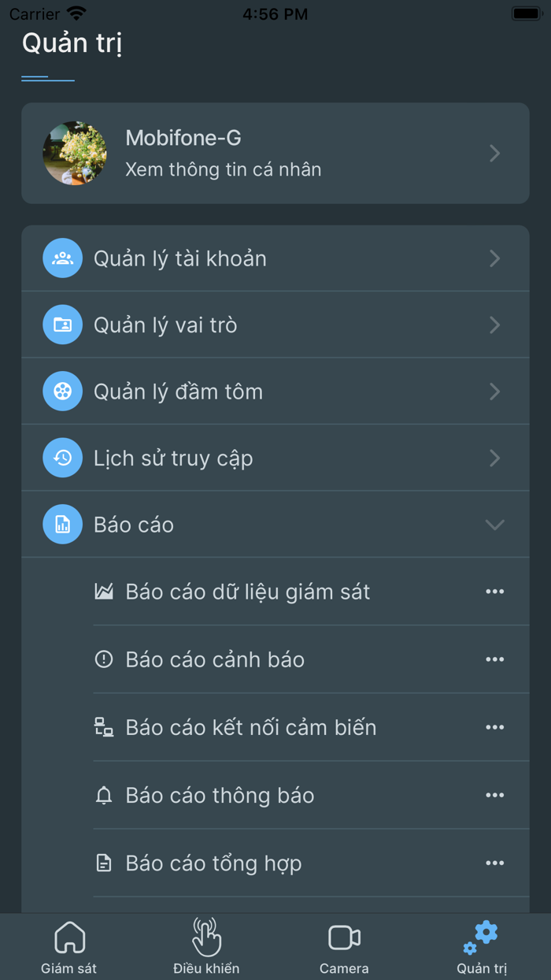Click the Lịch sử truy cập clock icon
The width and height of the screenshot is (551, 980).
coord(62,458)
